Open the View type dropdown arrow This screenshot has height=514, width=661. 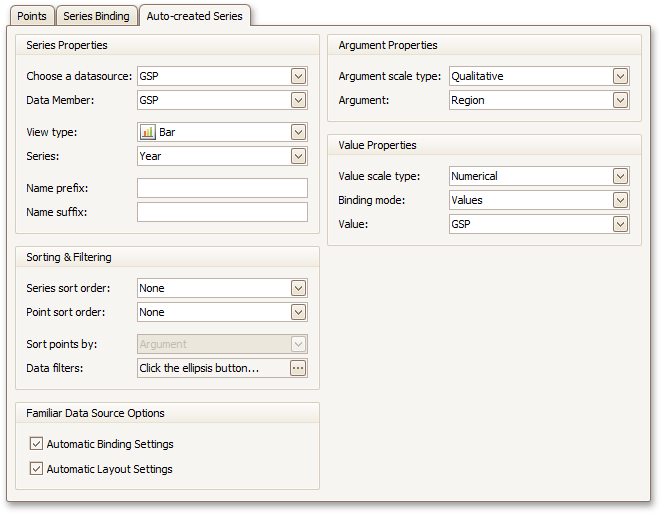(298, 132)
